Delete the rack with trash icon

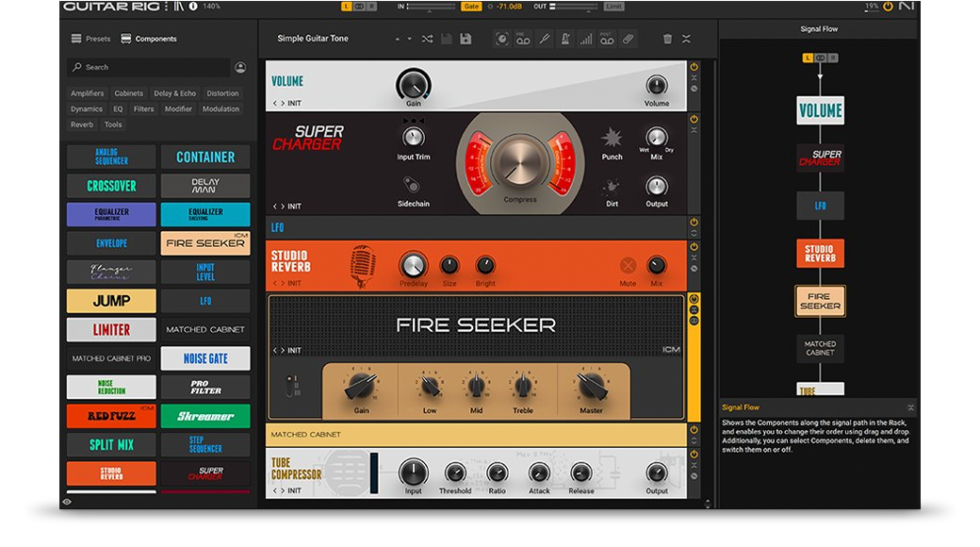[667, 39]
